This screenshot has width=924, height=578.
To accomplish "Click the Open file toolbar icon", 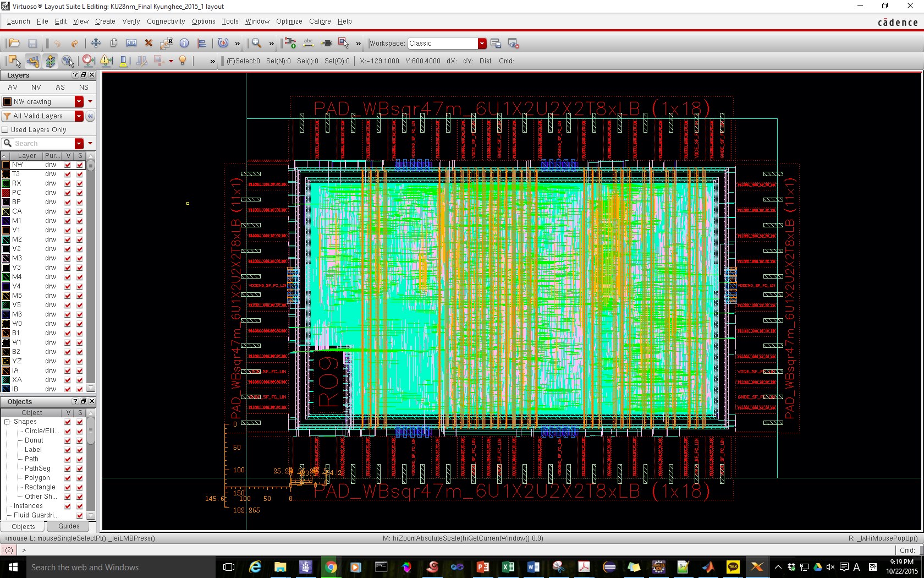I will (x=14, y=43).
